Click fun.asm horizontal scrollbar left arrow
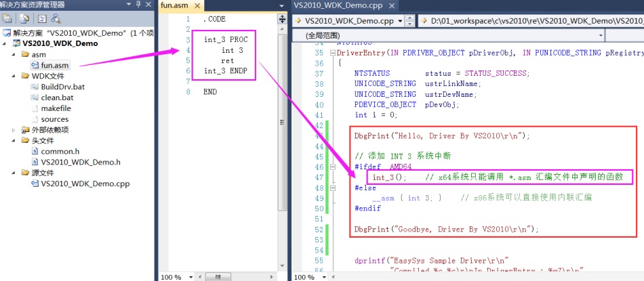 pos(200,278)
